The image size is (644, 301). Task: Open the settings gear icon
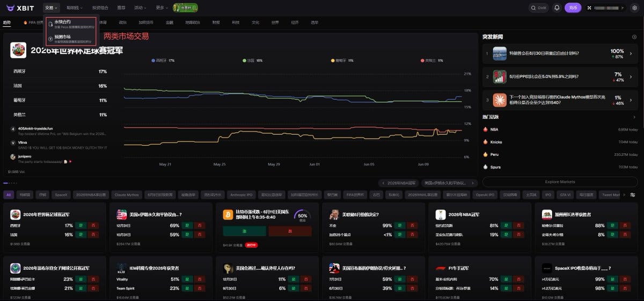[634, 8]
